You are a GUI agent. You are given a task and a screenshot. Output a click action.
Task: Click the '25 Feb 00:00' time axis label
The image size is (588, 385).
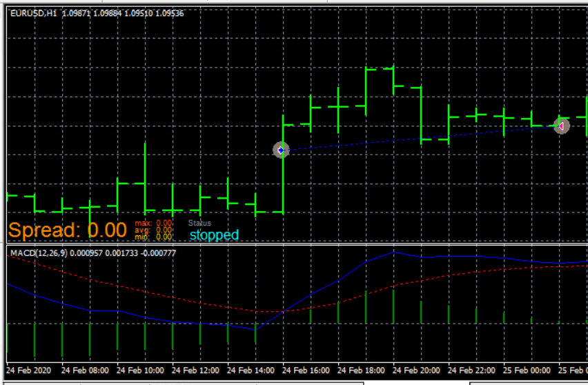point(527,371)
